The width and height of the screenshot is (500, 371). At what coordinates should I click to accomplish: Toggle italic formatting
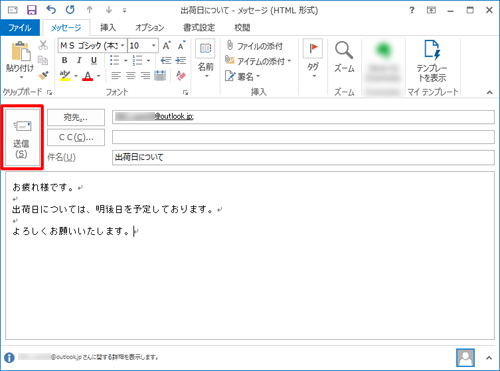coord(79,60)
